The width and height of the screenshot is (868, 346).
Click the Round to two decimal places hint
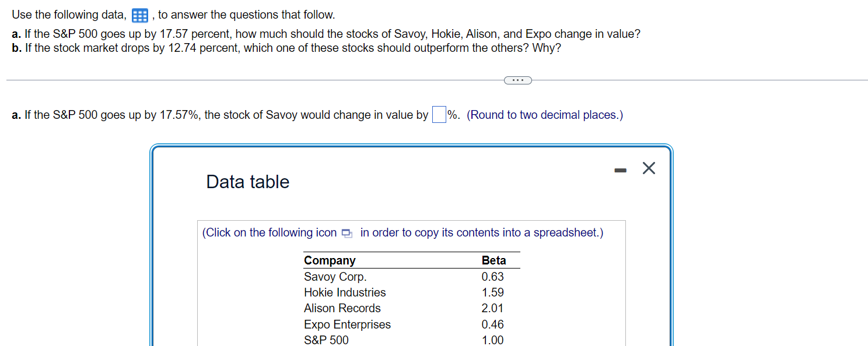[545, 115]
